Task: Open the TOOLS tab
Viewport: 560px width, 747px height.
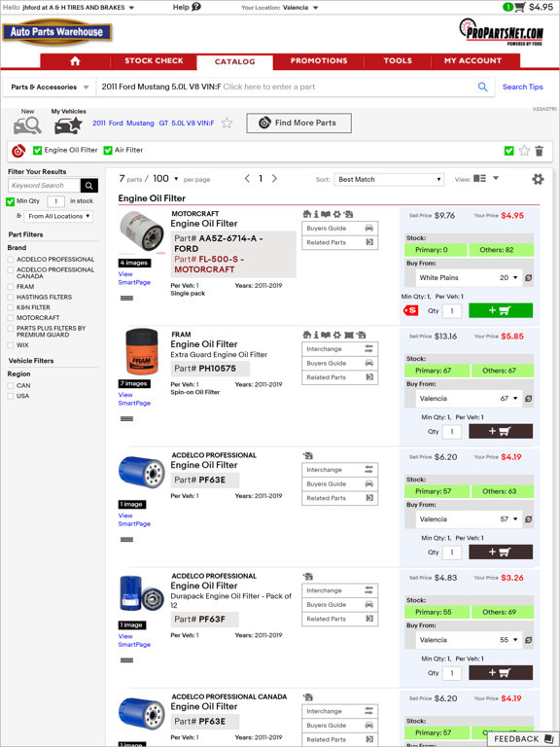Action: coord(398,61)
